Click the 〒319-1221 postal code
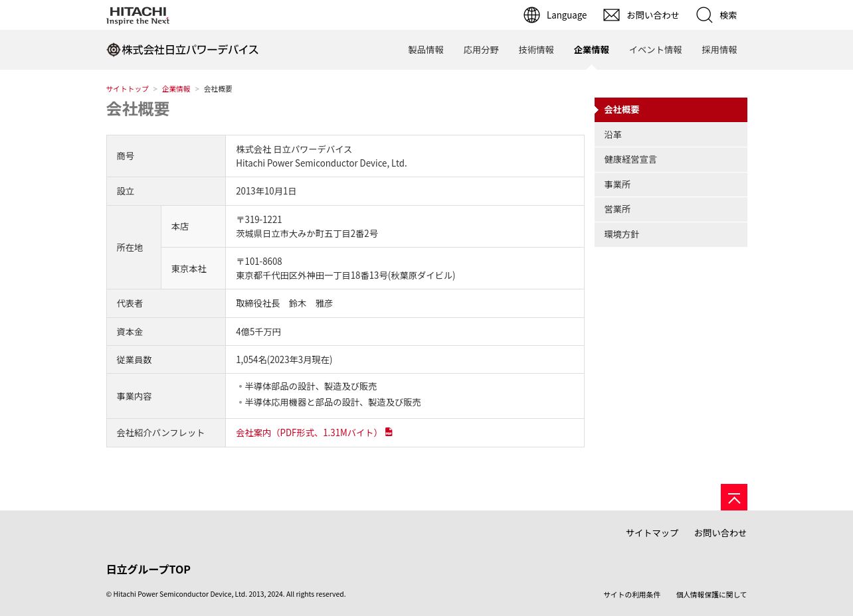 tap(259, 220)
